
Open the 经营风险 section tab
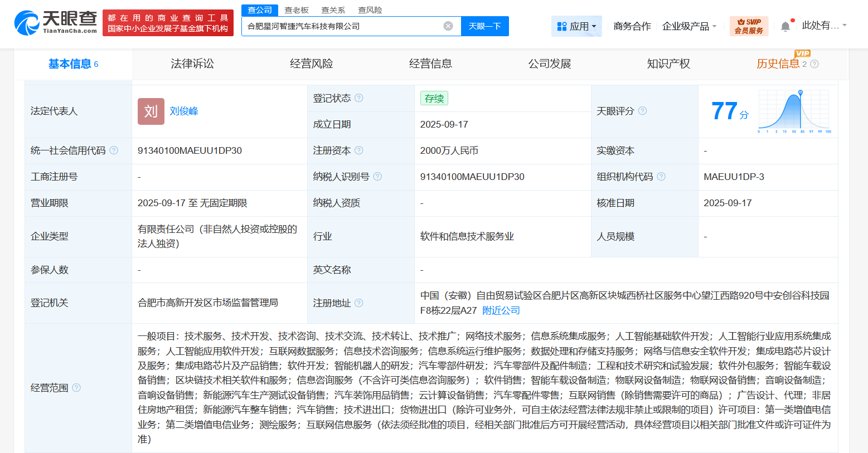[x=311, y=64]
